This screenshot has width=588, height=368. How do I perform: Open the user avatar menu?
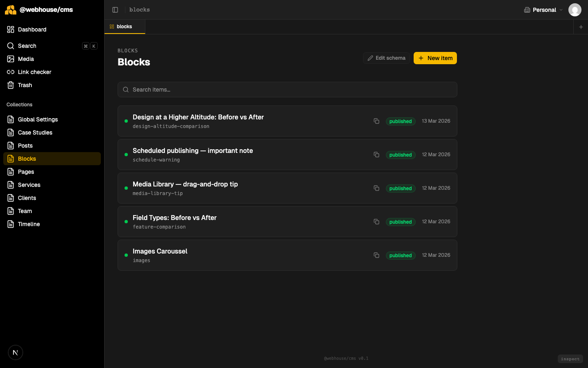pos(575,9)
